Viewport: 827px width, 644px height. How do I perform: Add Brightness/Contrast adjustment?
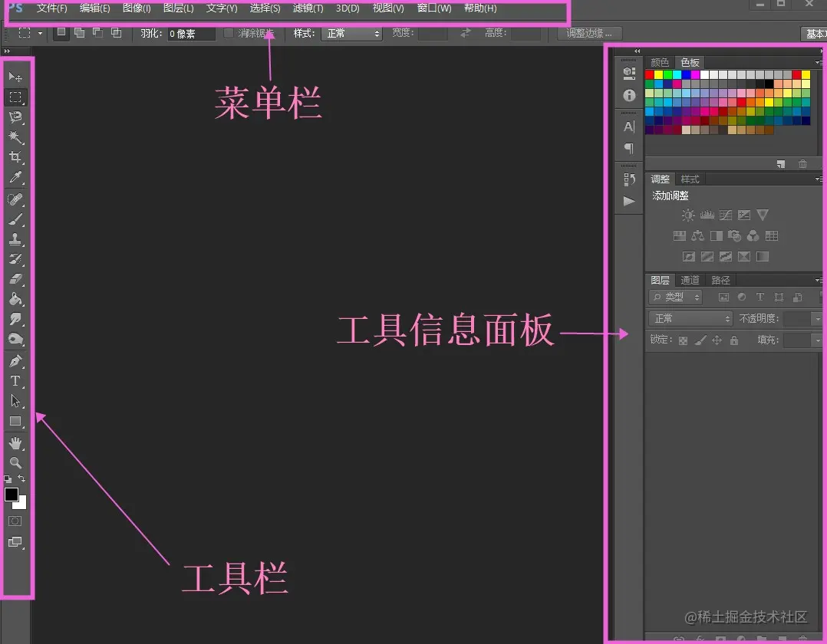(x=688, y=215)
